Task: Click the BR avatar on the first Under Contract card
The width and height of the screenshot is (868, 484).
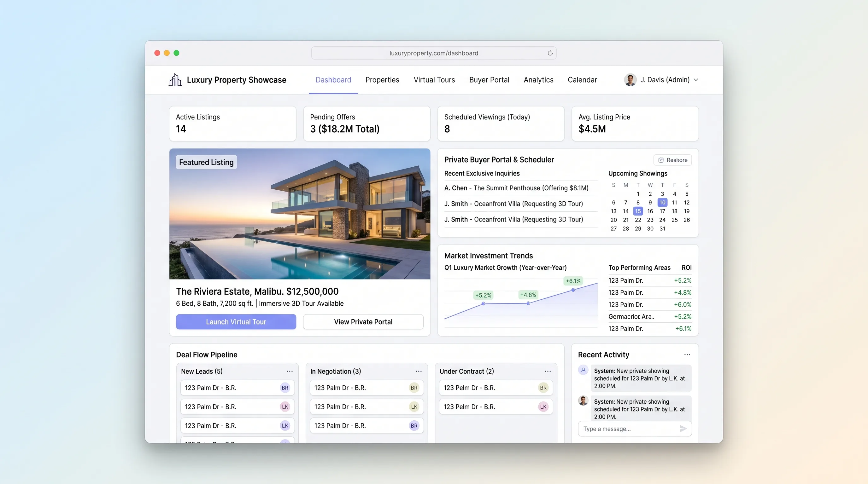Action: coord(543,388)
